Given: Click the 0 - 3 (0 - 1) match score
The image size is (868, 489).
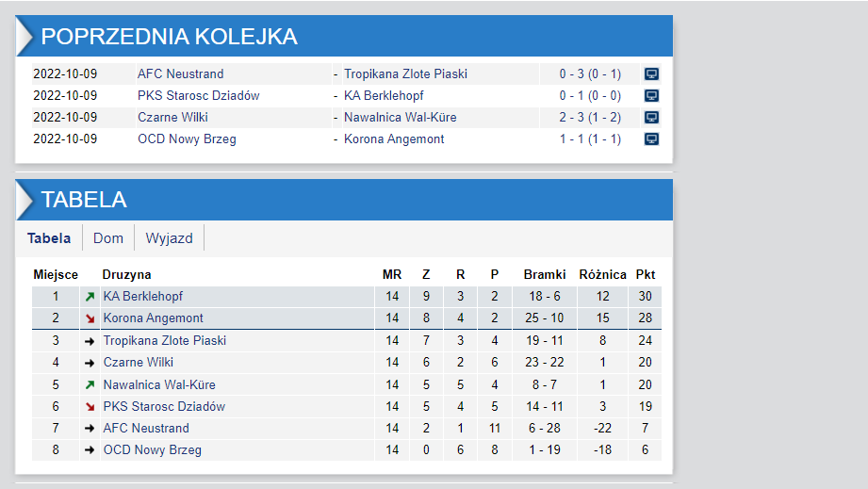Looking at the screenshot, I should coord(591,73).
